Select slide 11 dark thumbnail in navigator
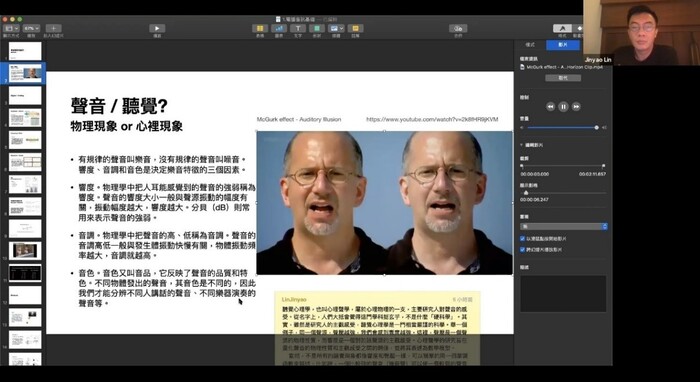 coord(25,273)
